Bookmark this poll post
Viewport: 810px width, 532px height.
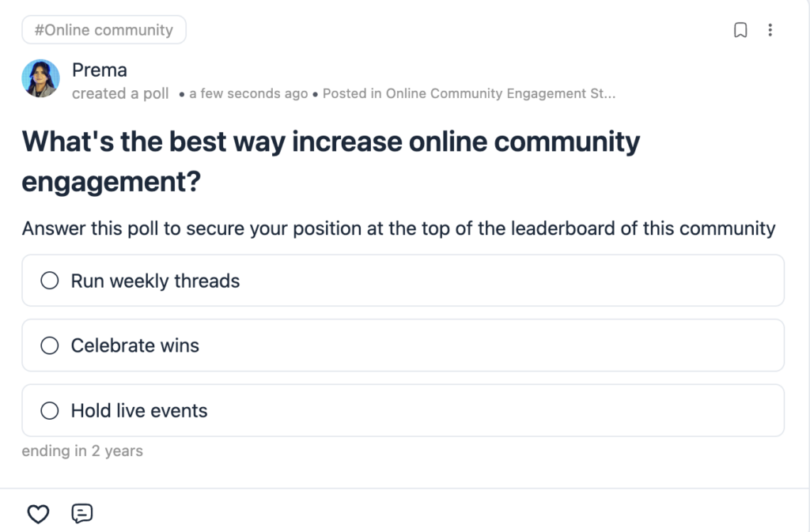741,29
